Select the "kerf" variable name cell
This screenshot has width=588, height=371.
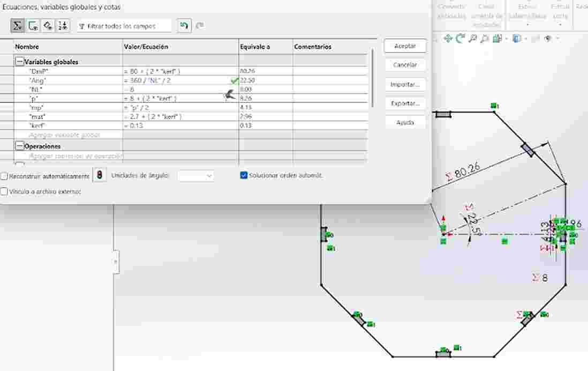68,125
